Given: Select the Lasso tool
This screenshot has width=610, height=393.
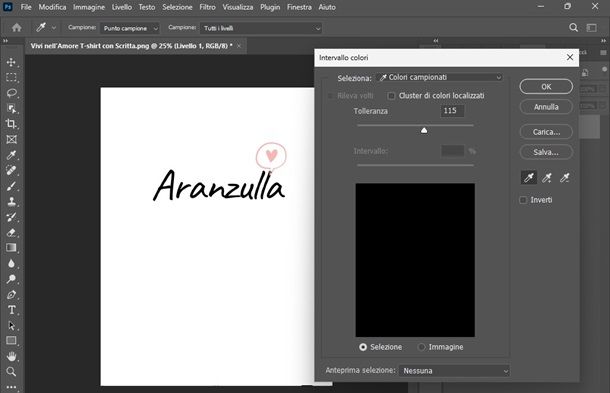Looking at the screenshot, I should point(11,93).
